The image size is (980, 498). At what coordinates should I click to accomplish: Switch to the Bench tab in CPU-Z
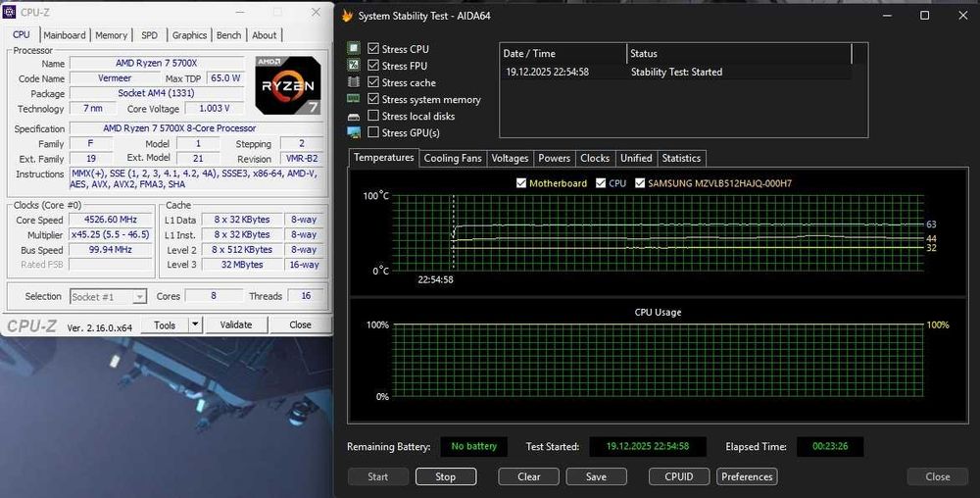228,35
